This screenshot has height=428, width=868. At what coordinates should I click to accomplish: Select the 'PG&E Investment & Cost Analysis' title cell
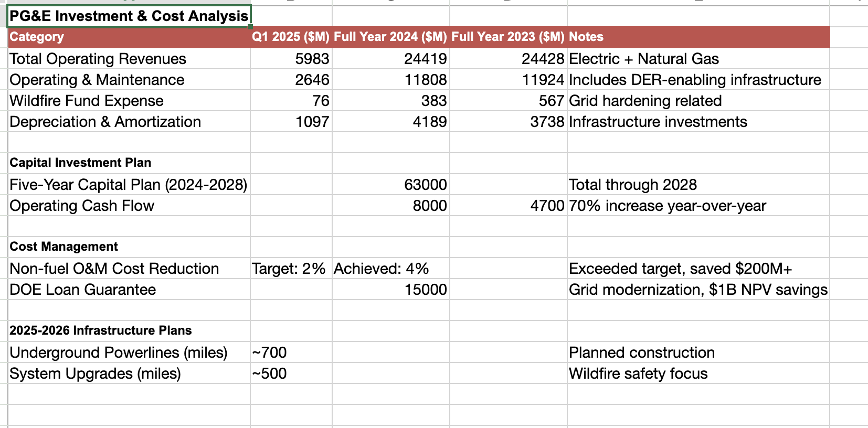[x=129, y=16]
